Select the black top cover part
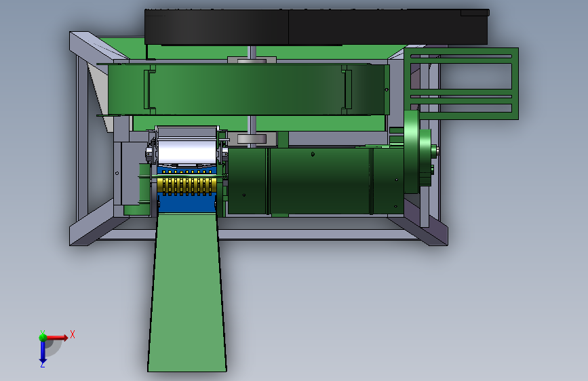The height and width of the screenshot is (381, 588). 317,27
